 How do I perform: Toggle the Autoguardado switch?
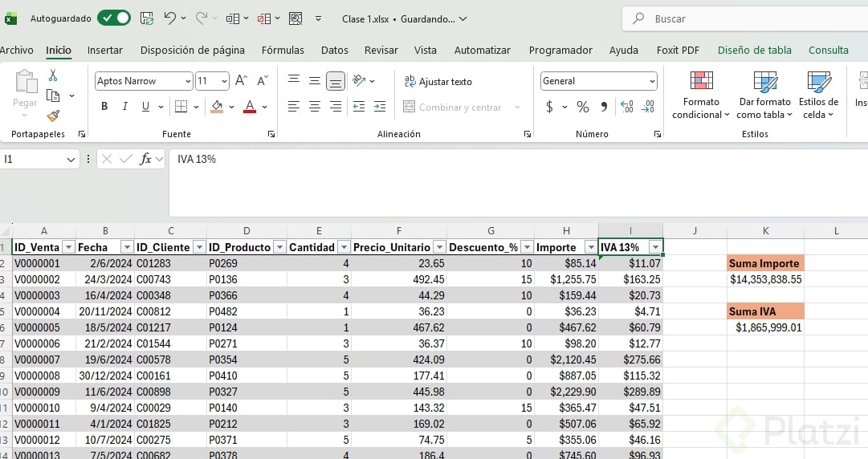[x=114, y=18]
